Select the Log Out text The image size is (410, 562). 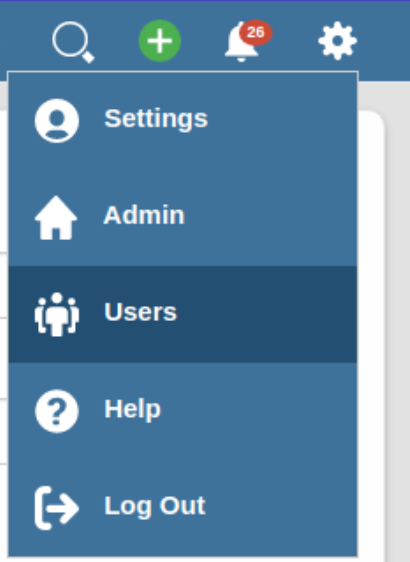click(155, 506)
